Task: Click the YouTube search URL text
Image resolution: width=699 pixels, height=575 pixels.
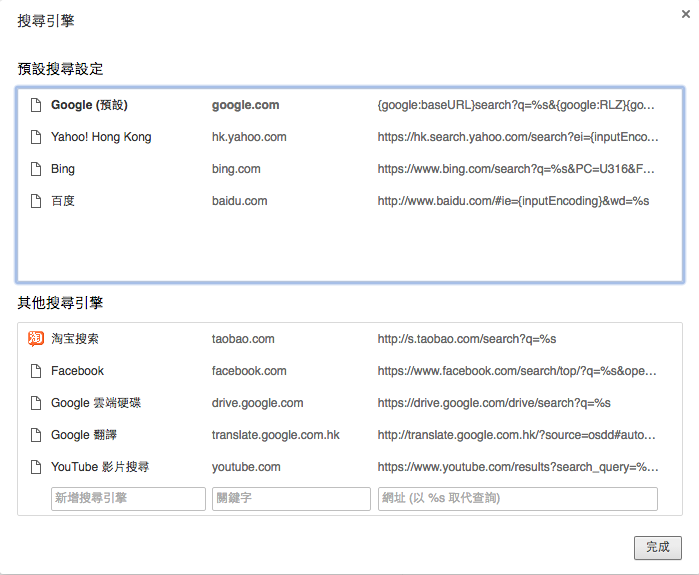Action: [517, 467]
